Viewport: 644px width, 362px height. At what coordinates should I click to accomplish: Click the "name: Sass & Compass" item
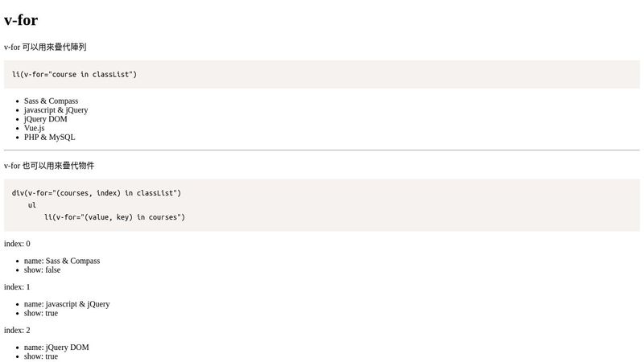(62, 261)
